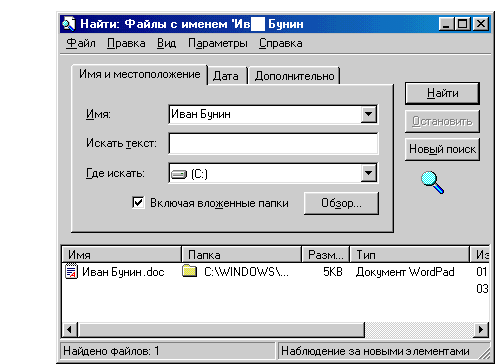Maximize the Find window
Image resolution: width=495 pixels, height=364 pixels.
(463, 24)
